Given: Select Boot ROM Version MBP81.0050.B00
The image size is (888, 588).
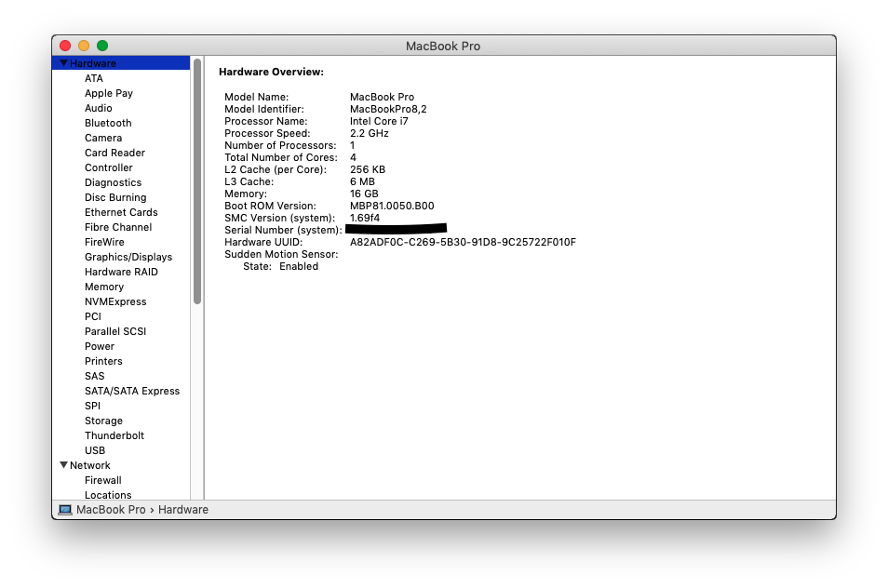Looking at the screenshot, I should [x=392, y=206].
